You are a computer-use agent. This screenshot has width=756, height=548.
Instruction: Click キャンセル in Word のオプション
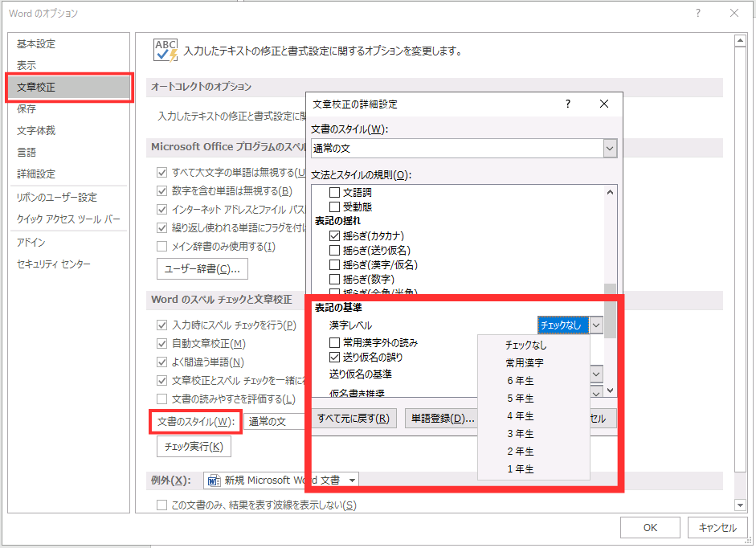click(x=717, y=527)
